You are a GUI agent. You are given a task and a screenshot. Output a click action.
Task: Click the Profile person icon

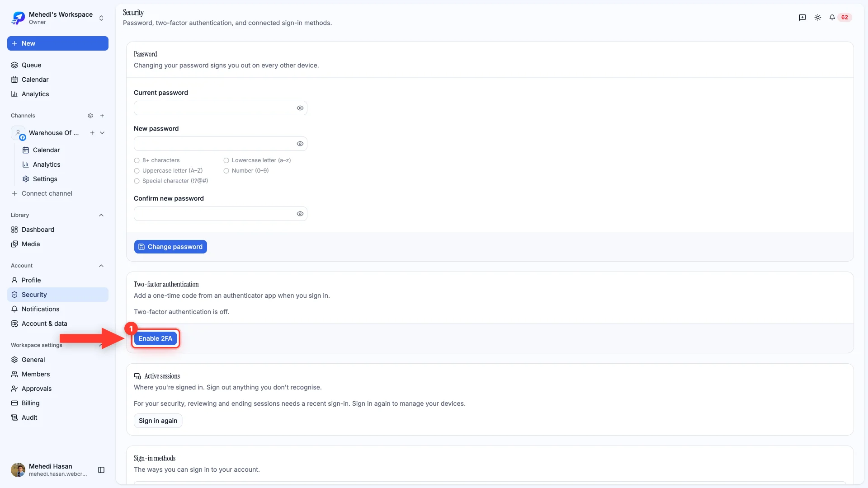[x=14, y=280]
